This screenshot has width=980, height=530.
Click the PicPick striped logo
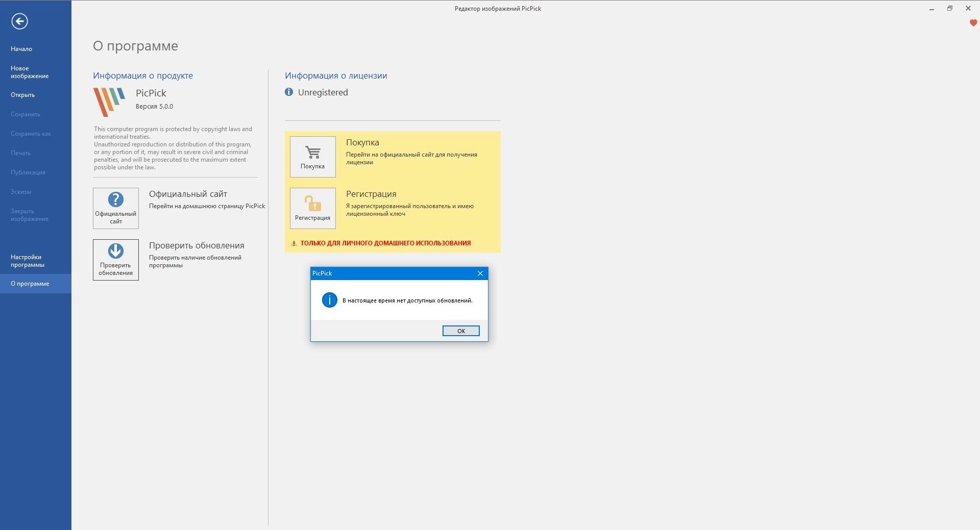(x=109, y=102)
